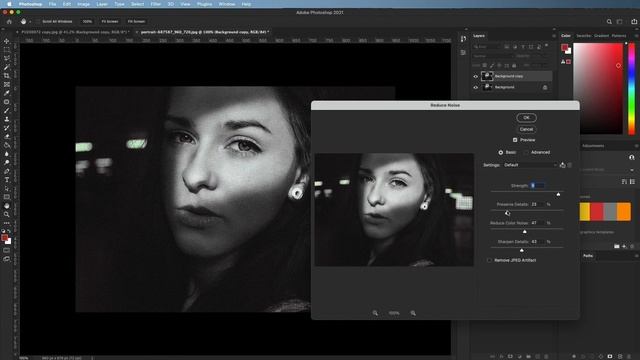This screenshot has width=640, height=360.
Task: Switch to the Gradients tab
Action: click(601, 36)
